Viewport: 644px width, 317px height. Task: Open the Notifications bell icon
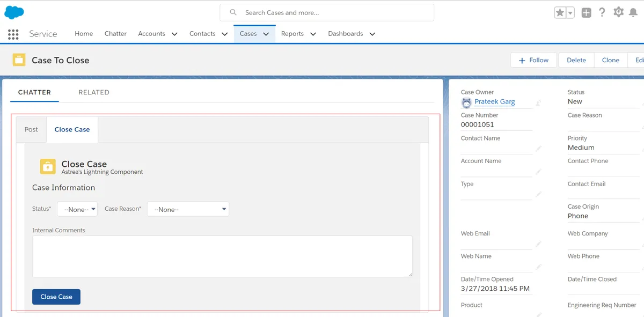pos(633,12)
